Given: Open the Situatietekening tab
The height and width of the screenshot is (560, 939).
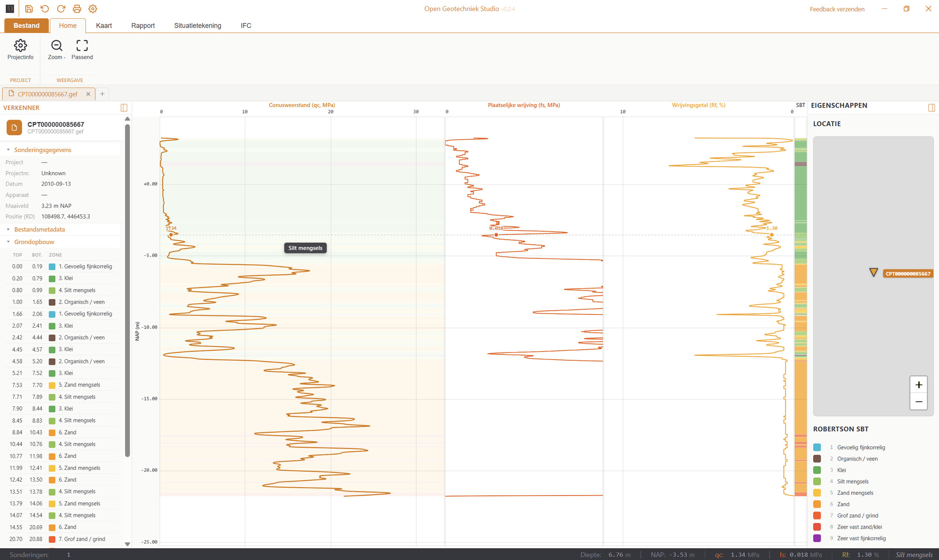Looking at the screenshot, I should tap(197, 25).
